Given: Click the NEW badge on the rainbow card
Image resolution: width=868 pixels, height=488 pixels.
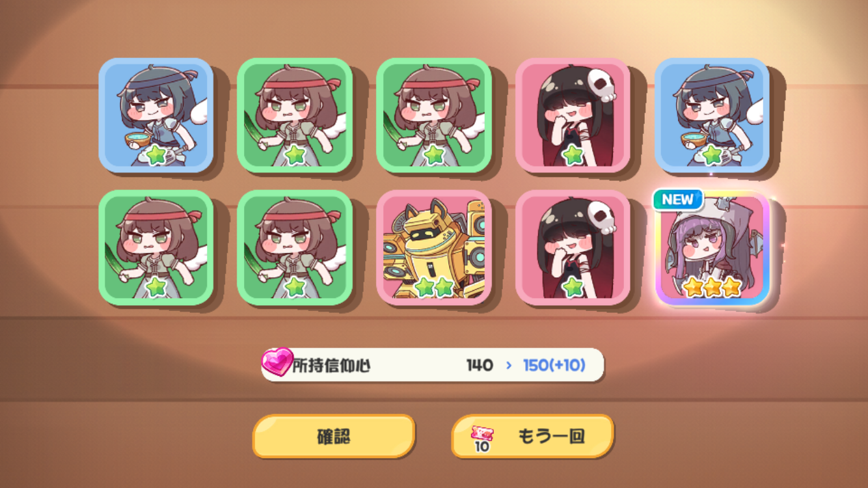Looking at the screenshot, I should coord(678,200).
